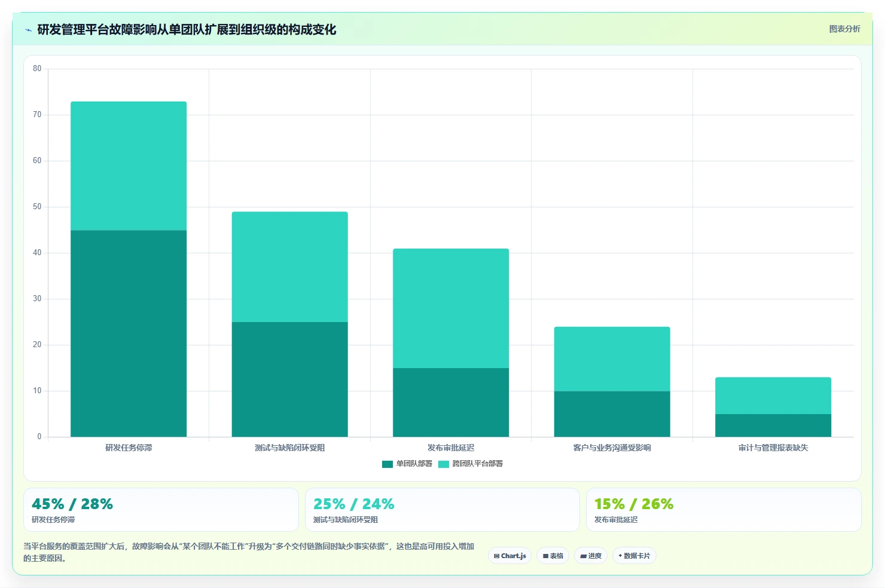
Task: Click the light teal segment of 发布审批延迟 bar
Action: coord(451,308)
